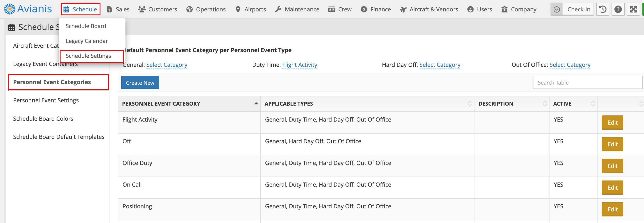Viewport: 644px width, 223px height.
Task: Edit the On Call category
Action: point(612,188)
